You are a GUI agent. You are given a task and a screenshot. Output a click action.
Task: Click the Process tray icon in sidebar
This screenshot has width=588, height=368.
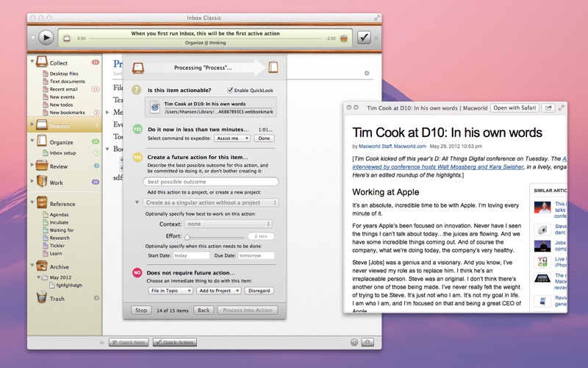42,125
